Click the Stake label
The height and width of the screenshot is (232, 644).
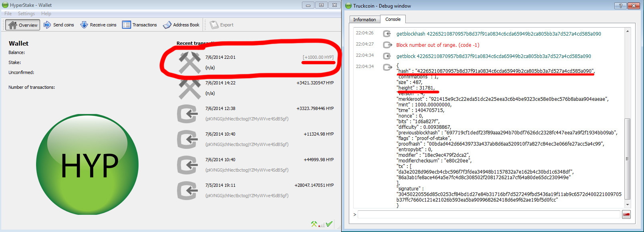[14, 62]
